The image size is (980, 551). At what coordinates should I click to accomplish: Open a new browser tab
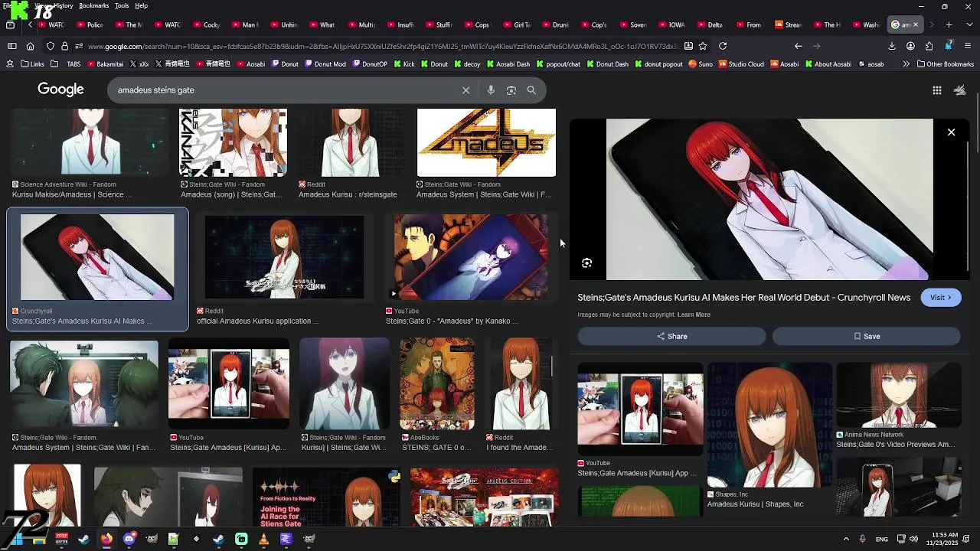pos(949,24)
